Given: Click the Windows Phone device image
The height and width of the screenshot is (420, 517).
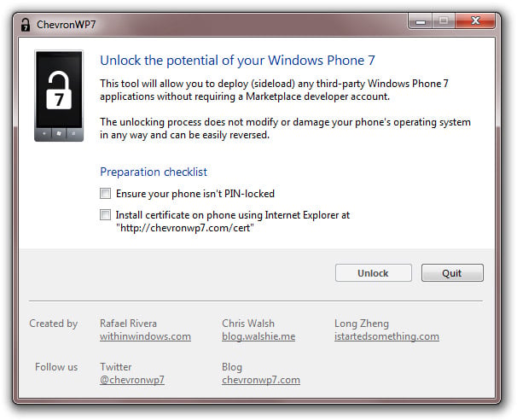Looking at the screenshot, I should 59,96.
